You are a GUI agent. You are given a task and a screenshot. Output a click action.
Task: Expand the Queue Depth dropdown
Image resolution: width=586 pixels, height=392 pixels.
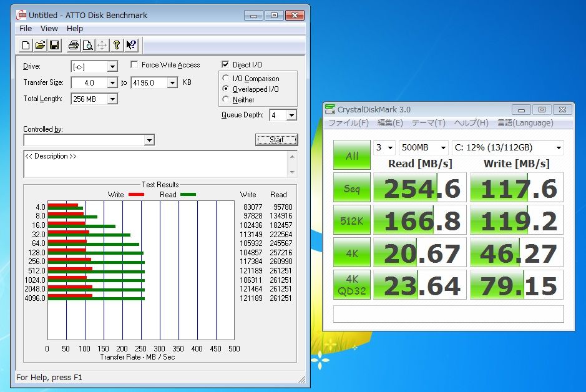[x=291, y=115]
